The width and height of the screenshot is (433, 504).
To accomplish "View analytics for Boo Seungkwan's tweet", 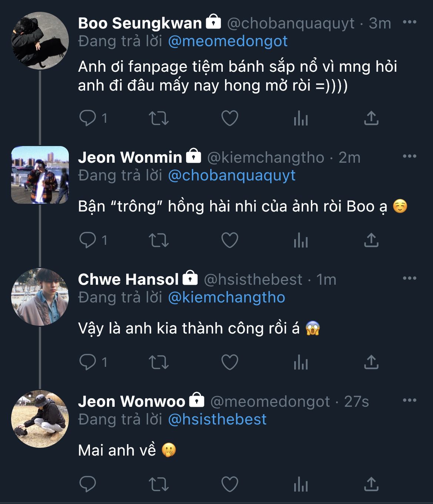I will tap(301, 118).
